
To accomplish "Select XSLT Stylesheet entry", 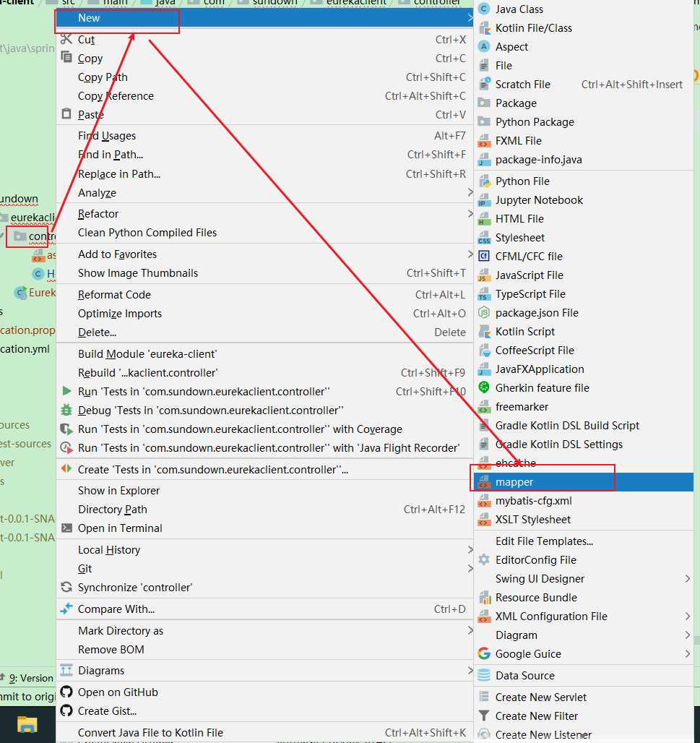I will (584, 520).
